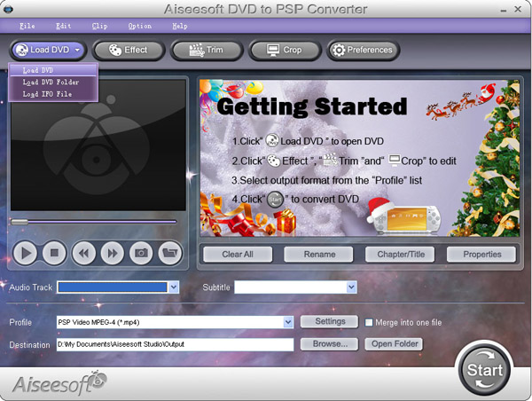
Task: Click the Play button under preview
Action: tap(25, 253)
